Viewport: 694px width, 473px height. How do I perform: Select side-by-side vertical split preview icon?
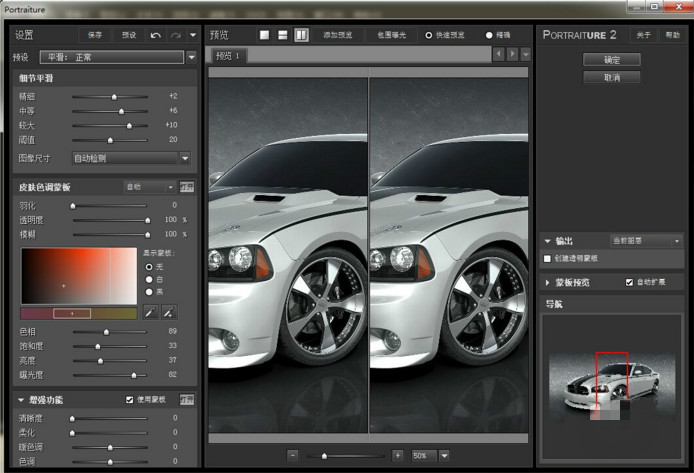(301, 35)
